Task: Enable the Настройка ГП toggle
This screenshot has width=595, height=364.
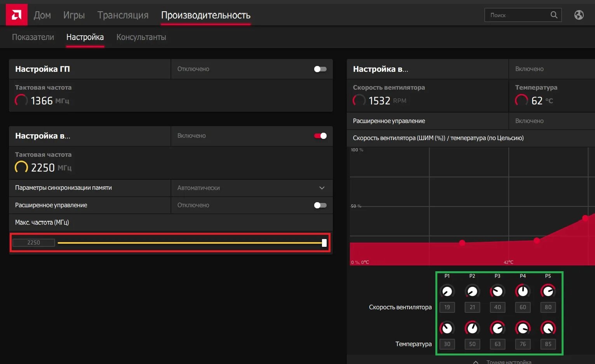Action: [x=320, y=69]
